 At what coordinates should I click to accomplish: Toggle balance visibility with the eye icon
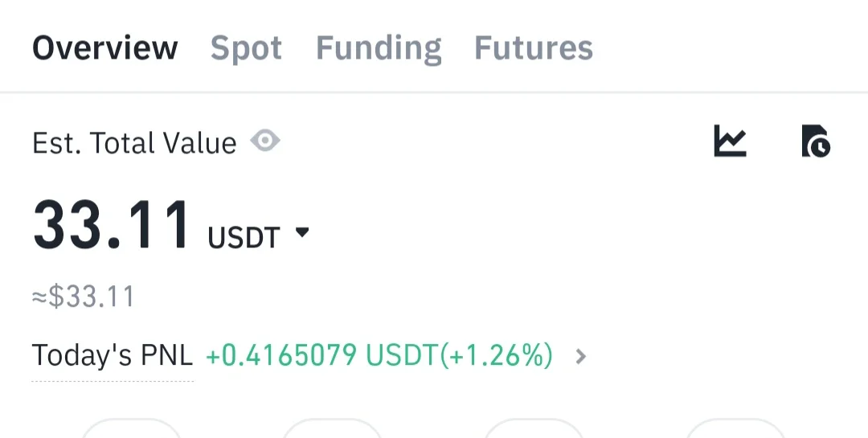coord(264,142)
